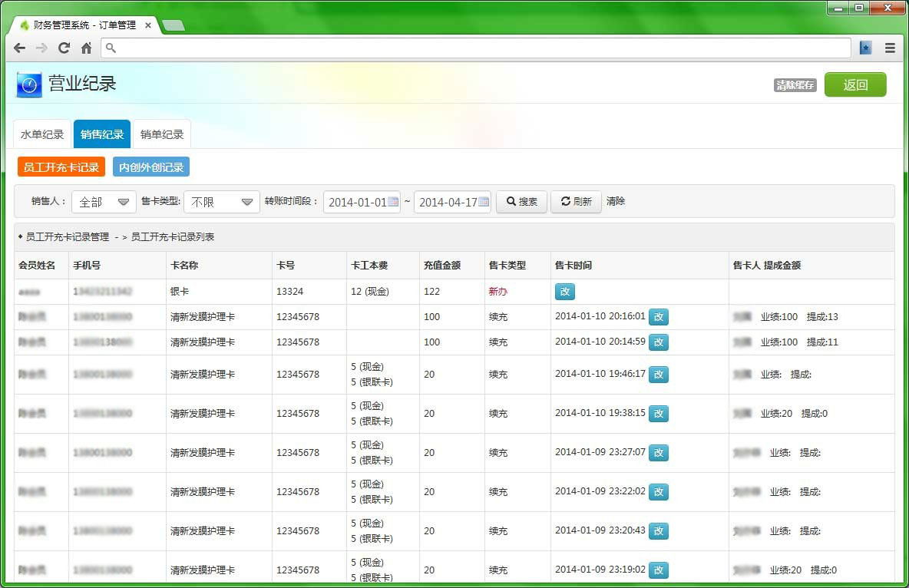This screenshot has height=588, width=909.
Task: Click 改 for the 2014-01-09 23:22:02 record
Action: (659, 492)
